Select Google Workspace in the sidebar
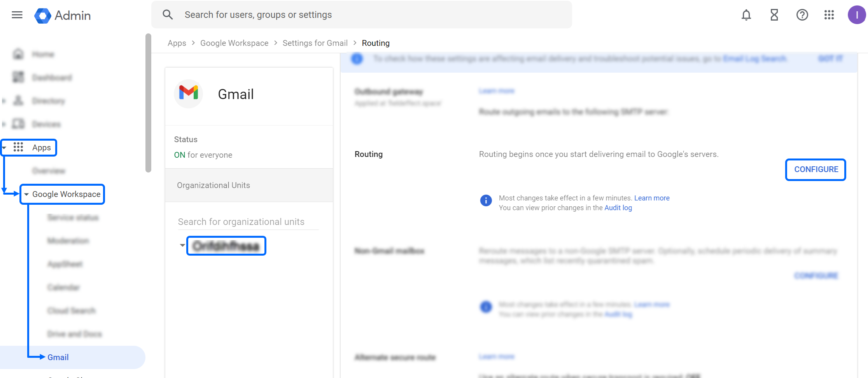The image size is (868, 378). pyautogui.click(x=66, y=194)
